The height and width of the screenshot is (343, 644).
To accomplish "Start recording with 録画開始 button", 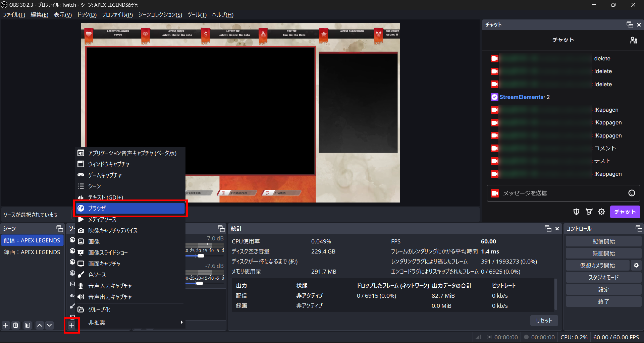I will tap(603, 253).
